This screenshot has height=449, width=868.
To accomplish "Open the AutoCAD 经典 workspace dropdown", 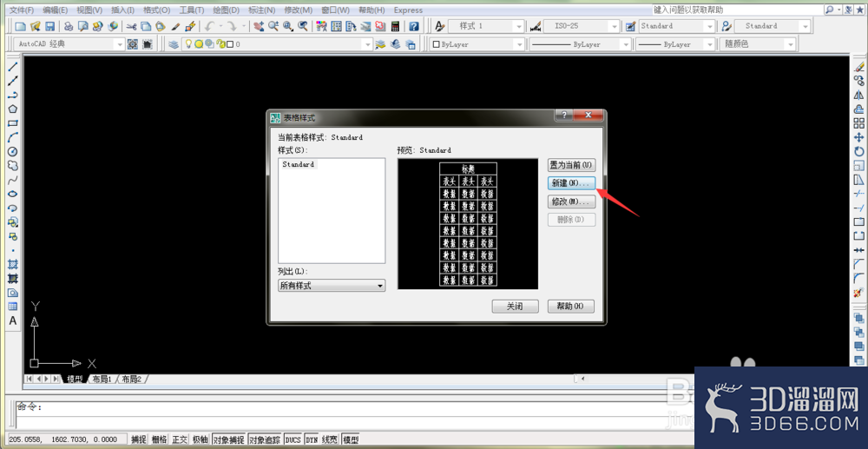I will tap(118, 44).
